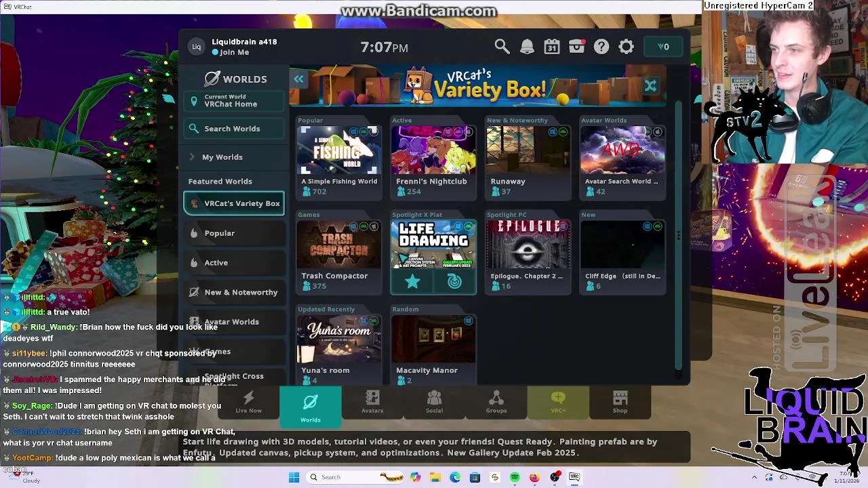Open the calendar events icon

point(552,47)
